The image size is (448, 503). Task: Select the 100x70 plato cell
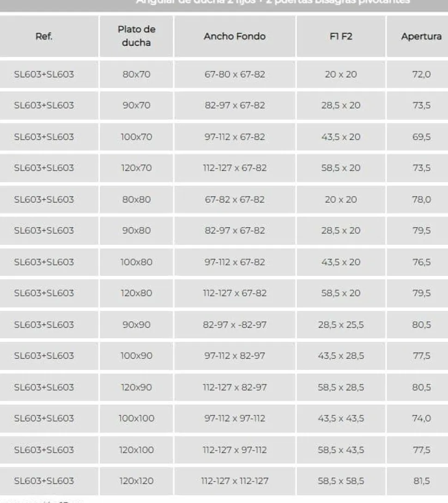[x=136, y=137]
